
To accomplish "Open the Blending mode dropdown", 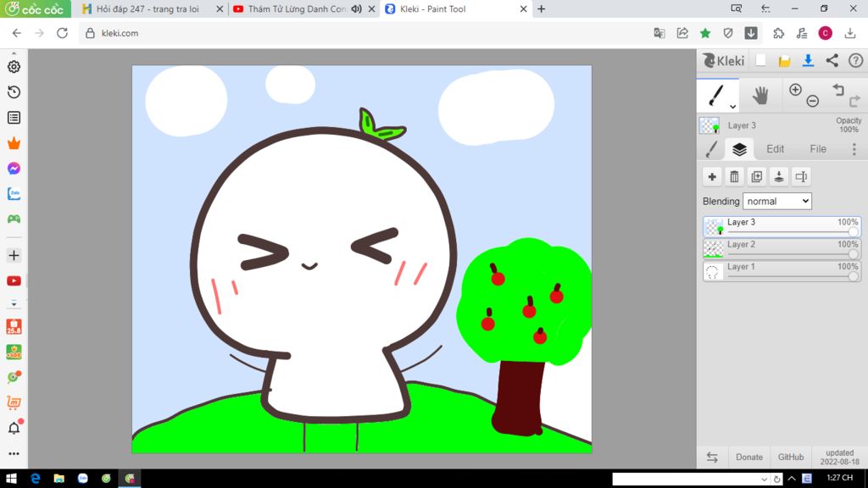I will coord(776,202).
